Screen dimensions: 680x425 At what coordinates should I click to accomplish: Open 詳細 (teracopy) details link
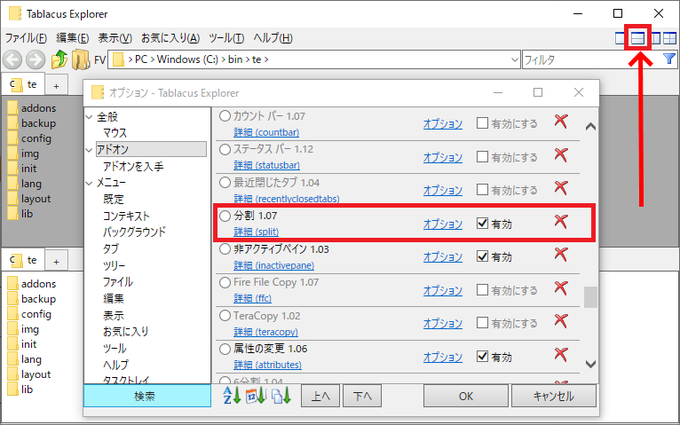pyautogui.click(x=266, y=332)
